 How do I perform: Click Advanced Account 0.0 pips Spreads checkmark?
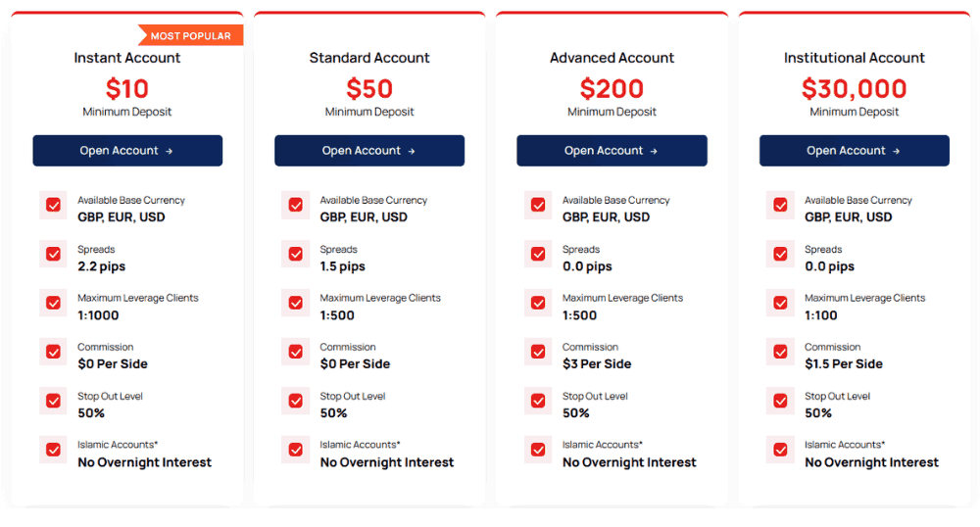point(537,255)
